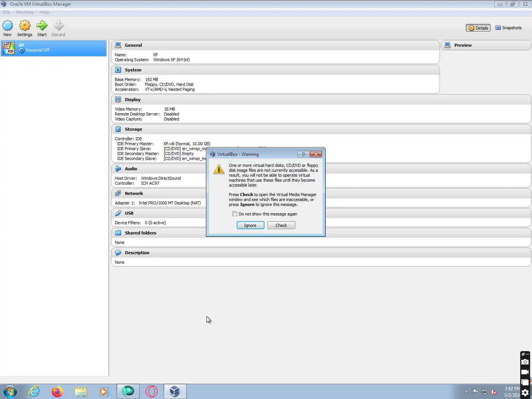Viewport: 532px width, 399px height.
Task: Click the USB section icon
Action: pyautogui.click(x=118, y=213)
